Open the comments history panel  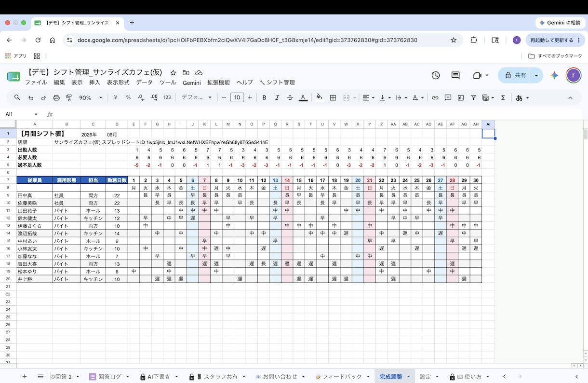point(455,75)
